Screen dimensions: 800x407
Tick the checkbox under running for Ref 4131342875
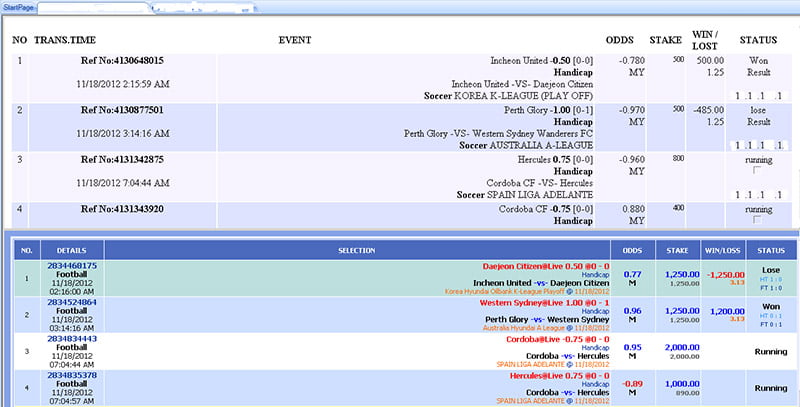[758, 170]
